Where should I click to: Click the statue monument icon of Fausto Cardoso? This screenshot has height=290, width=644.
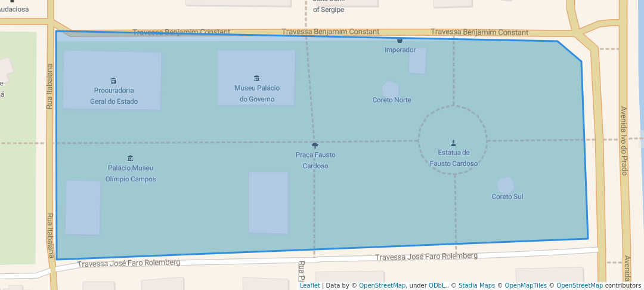(x=453, y=143)
